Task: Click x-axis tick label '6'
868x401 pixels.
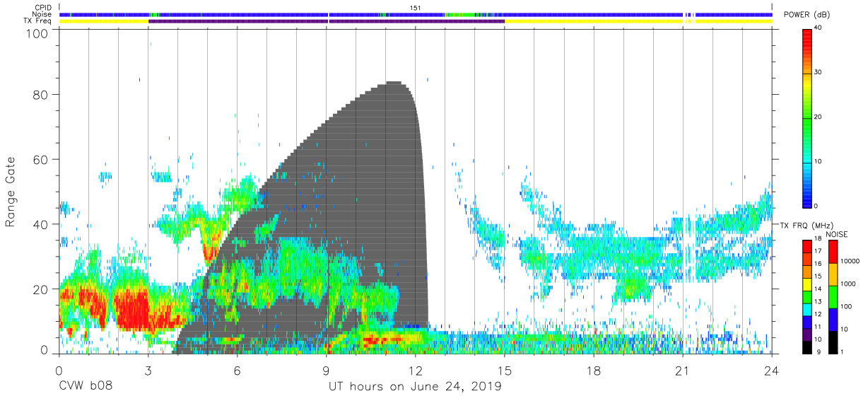Action: (x=237, y=370)
